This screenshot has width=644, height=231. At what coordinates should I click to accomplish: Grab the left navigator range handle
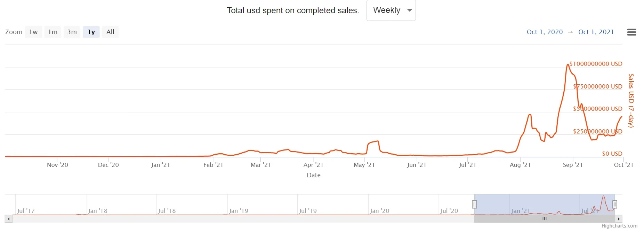[x=474, y=205]
